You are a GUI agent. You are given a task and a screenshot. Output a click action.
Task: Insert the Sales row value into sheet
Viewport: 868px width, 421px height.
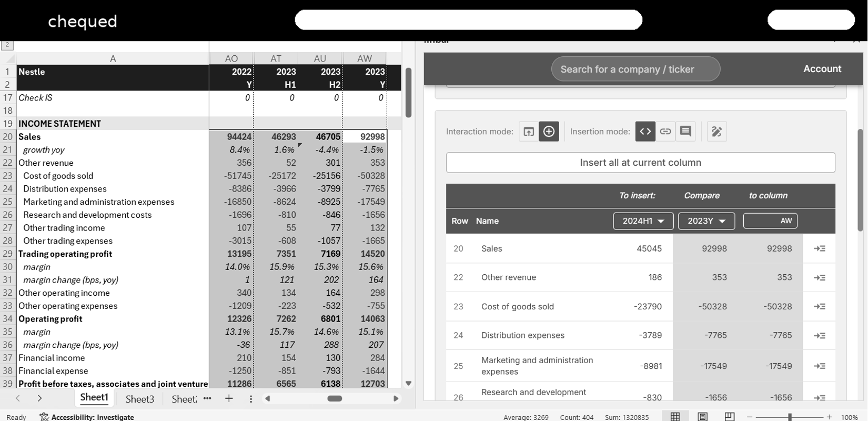coord(820,248)
